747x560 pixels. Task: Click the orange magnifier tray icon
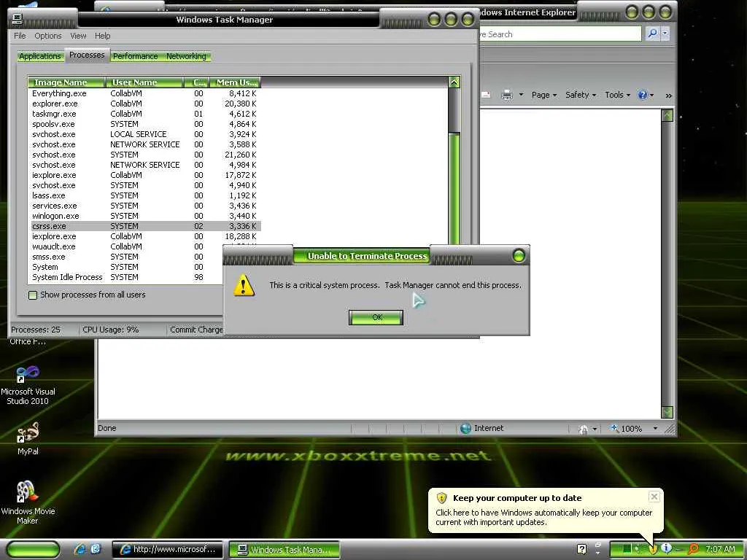[x=694, y=548]
